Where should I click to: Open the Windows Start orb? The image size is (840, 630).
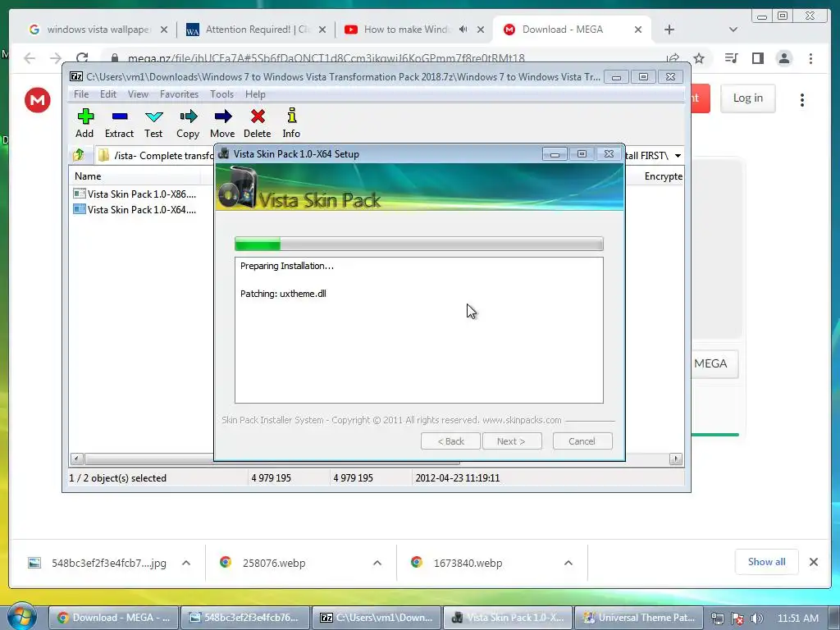21,616
